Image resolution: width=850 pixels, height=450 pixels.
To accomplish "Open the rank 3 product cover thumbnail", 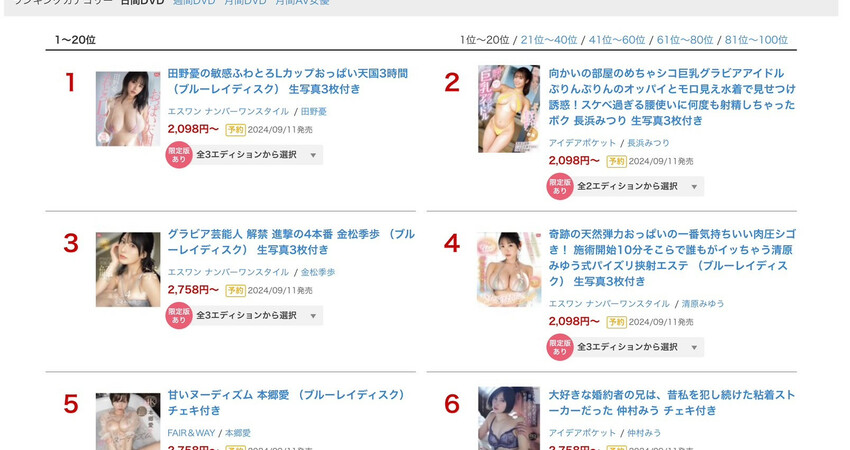I will (x=128, y=269).
